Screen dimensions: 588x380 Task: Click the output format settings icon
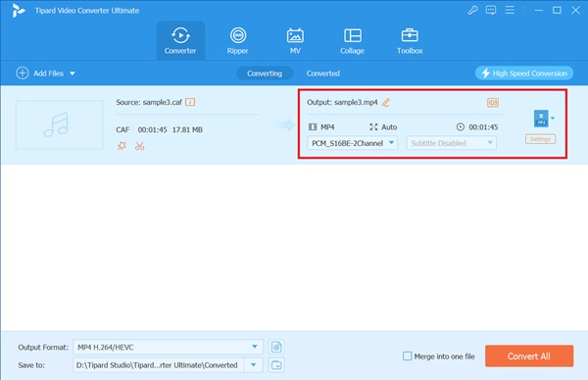point(276,347)
